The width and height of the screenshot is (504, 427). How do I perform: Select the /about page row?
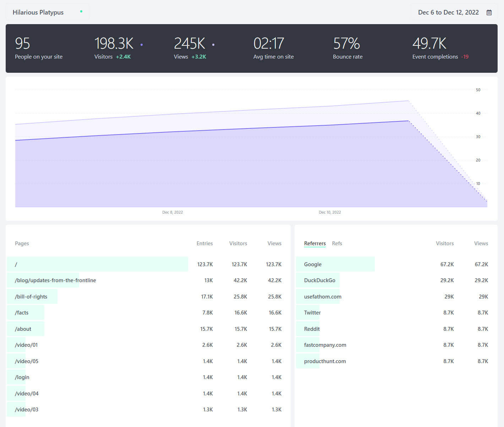coord(148,329)
